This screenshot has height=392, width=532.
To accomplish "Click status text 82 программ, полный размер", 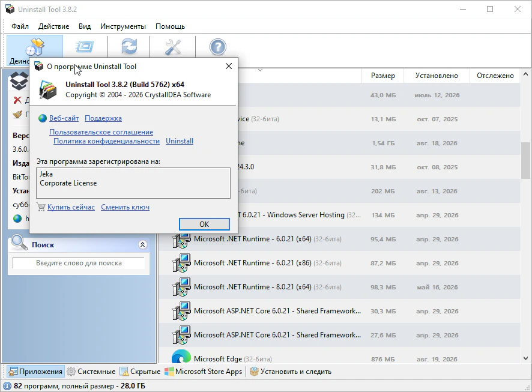I will pos(79,386).
